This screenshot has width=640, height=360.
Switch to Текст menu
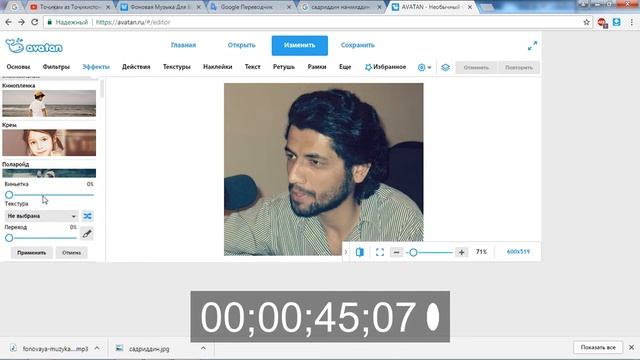pos(252,67)
